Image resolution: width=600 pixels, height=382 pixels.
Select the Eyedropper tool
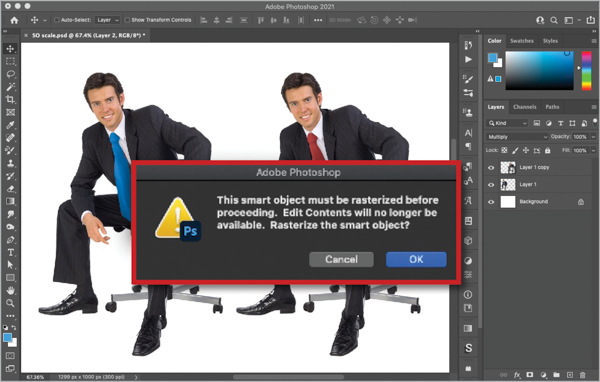click(10, 125)
